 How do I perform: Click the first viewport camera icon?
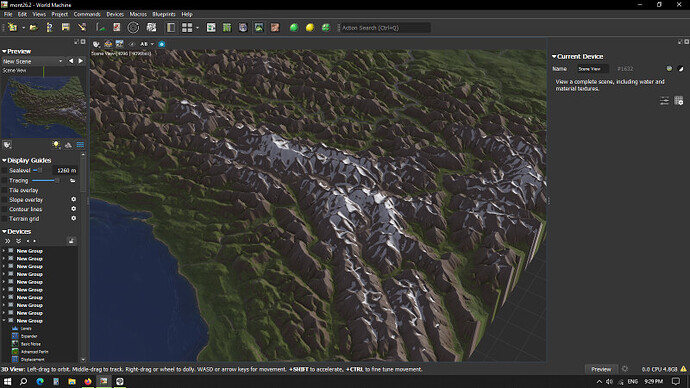[96, 44]
